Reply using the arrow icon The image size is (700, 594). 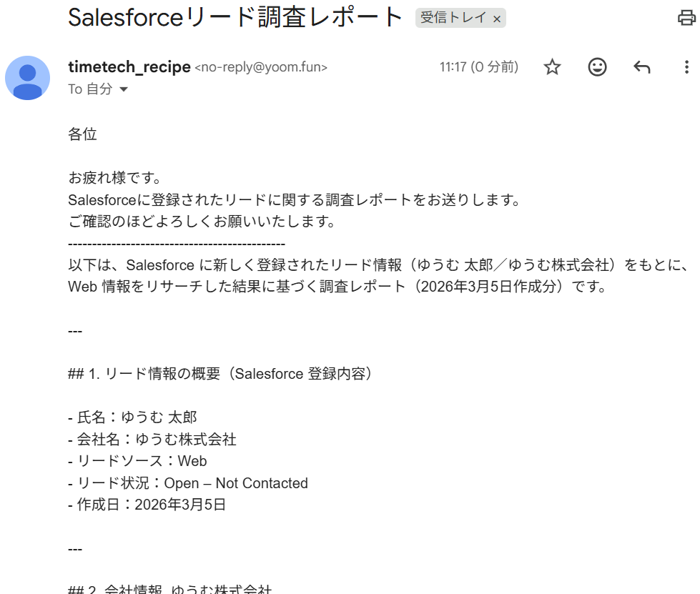(641, 67)
